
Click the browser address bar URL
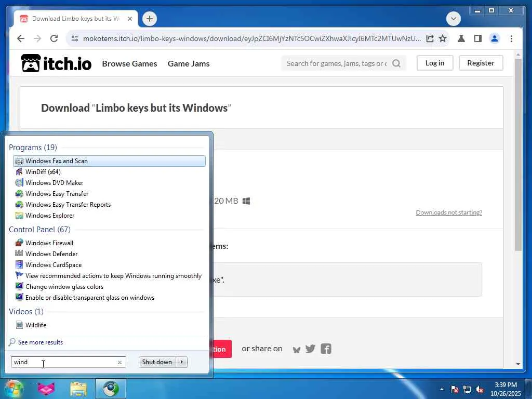tap(252, 38)
